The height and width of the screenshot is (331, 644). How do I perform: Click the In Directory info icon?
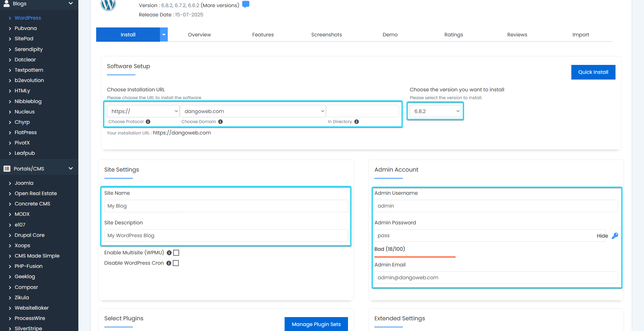(357, 122)
